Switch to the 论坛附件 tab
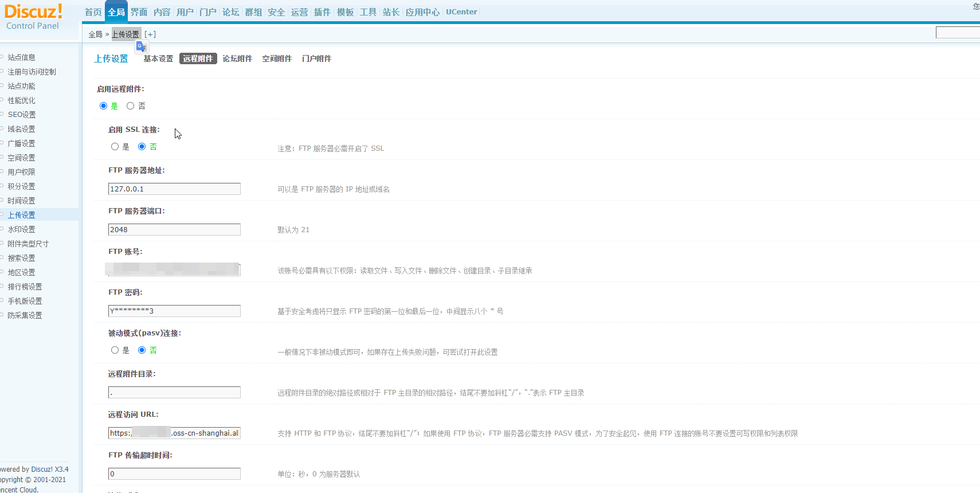The image size is (980, 493). click(x=237, y=58)
